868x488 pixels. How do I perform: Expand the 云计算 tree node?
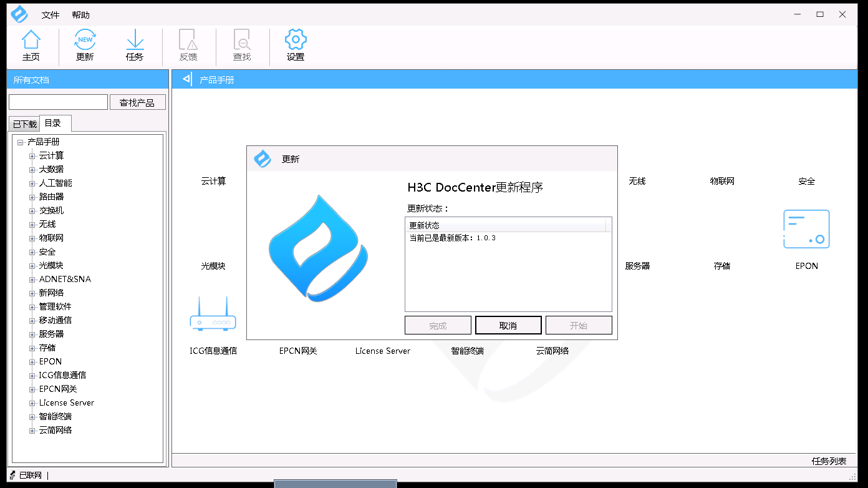pos(32,156)
